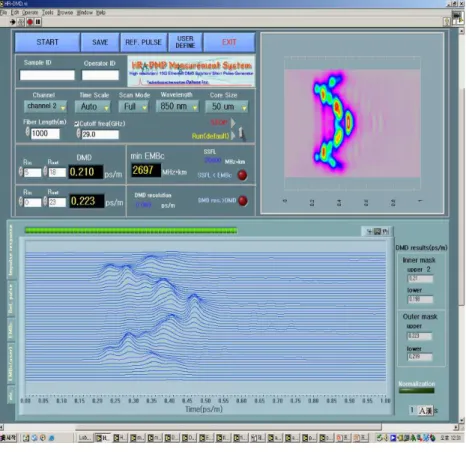Click the DMD value 0.210
The width and height of the screenshot is (466, 452).
coord(86,172)
